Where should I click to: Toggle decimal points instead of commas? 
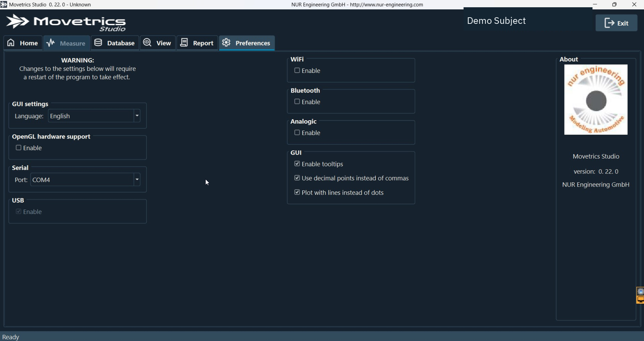(x=297, y=178)
